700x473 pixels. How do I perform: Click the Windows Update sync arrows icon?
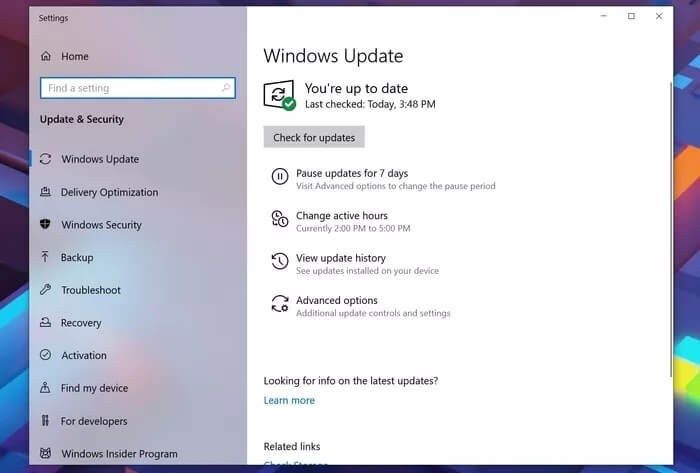point(46,159)
